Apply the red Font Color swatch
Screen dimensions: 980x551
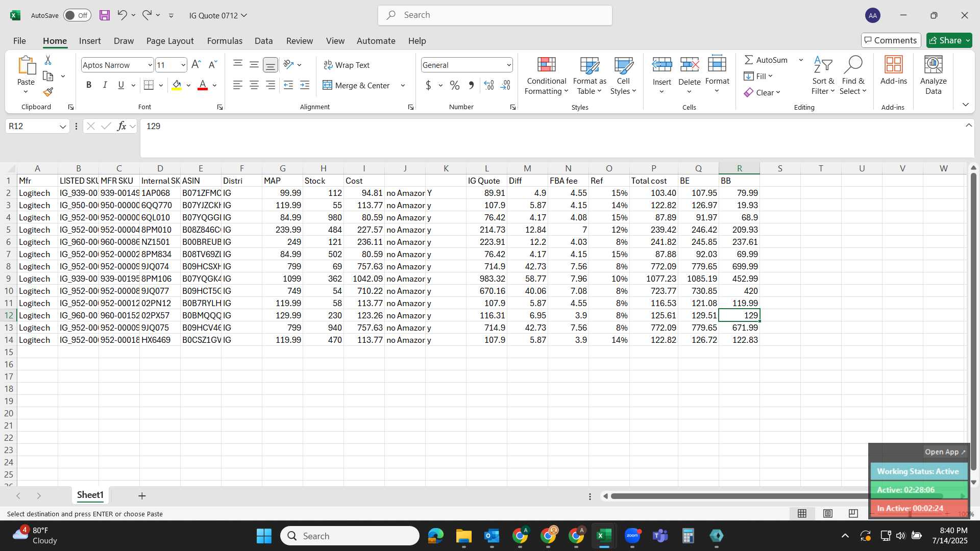(203, 85)
